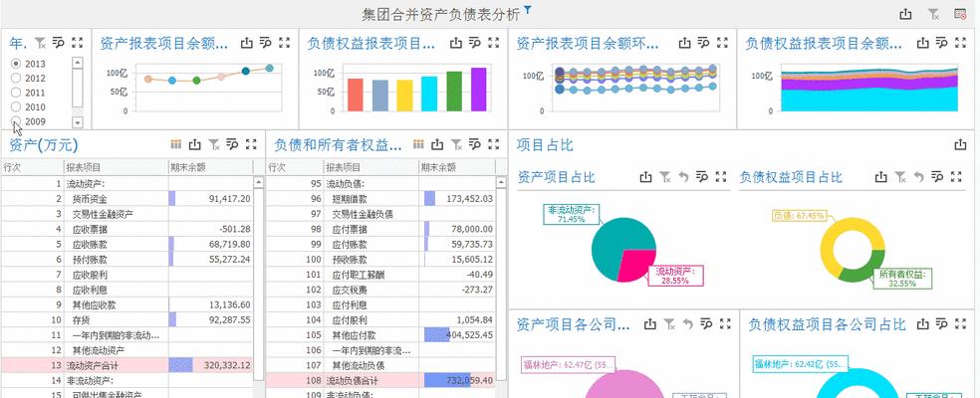Click the 预付账款 row
Screen dimensions: 980x398
(x=126, y=259)
